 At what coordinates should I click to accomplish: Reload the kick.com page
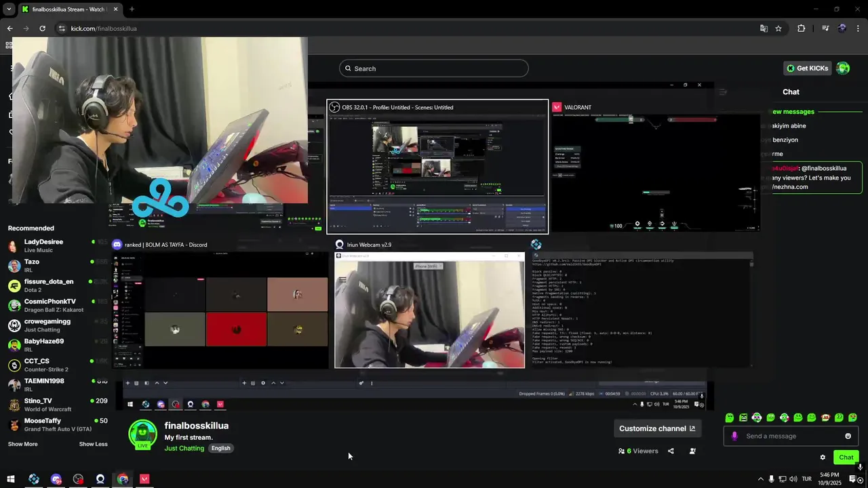(x=42, y=28)
